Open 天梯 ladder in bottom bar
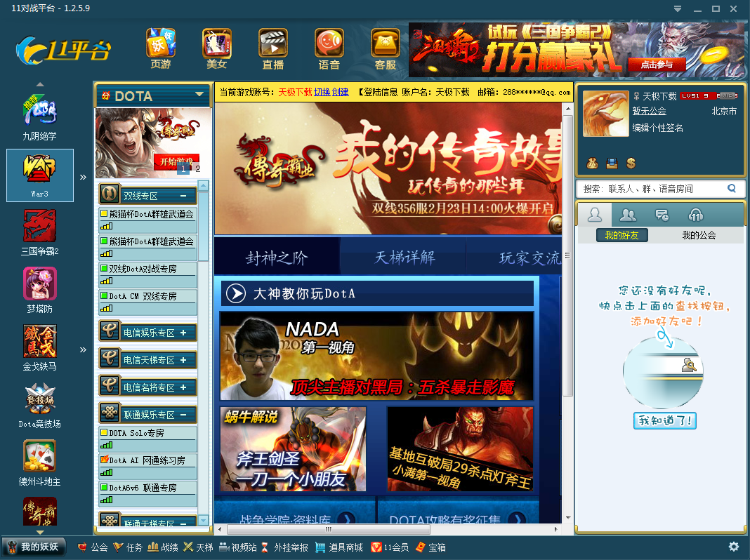The width and height of the screenshot is (750, 560). tap(198, 547)
